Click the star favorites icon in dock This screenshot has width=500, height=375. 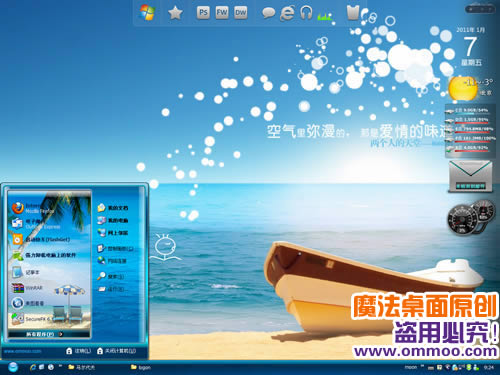[x=175, y=13]
